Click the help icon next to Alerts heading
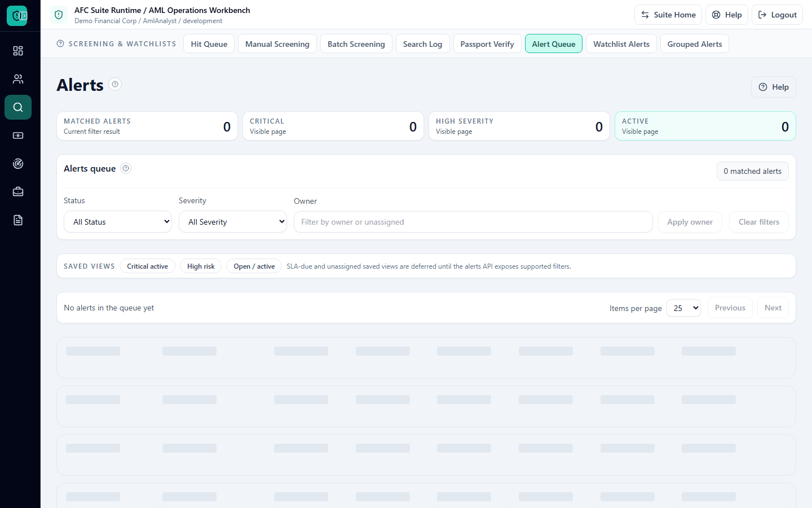The height and width of the screenshot is (508, 812). (115, 84)
